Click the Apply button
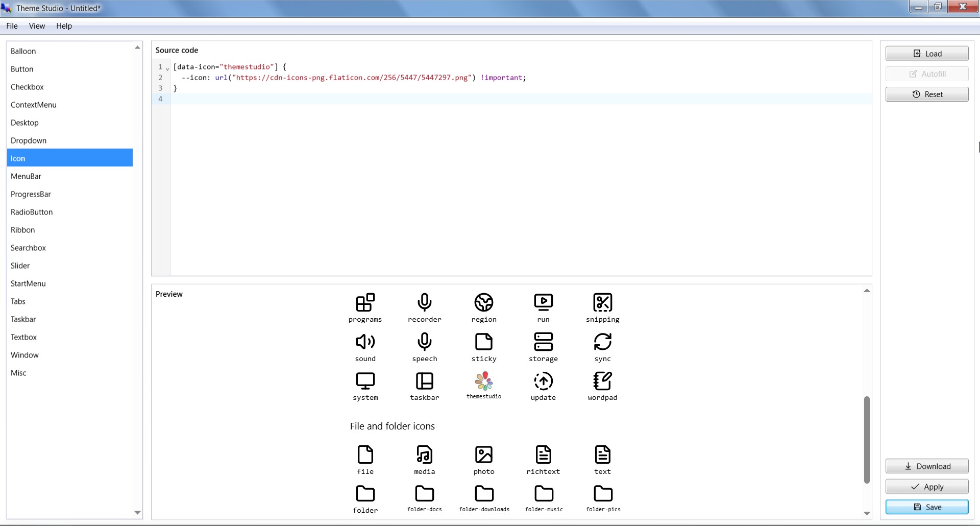This screenshot has width=980, height=526. [x=926, y=486]
